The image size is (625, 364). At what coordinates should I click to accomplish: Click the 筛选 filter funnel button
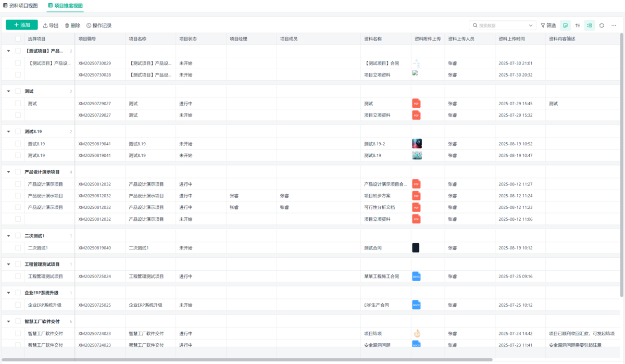point(548,25)
